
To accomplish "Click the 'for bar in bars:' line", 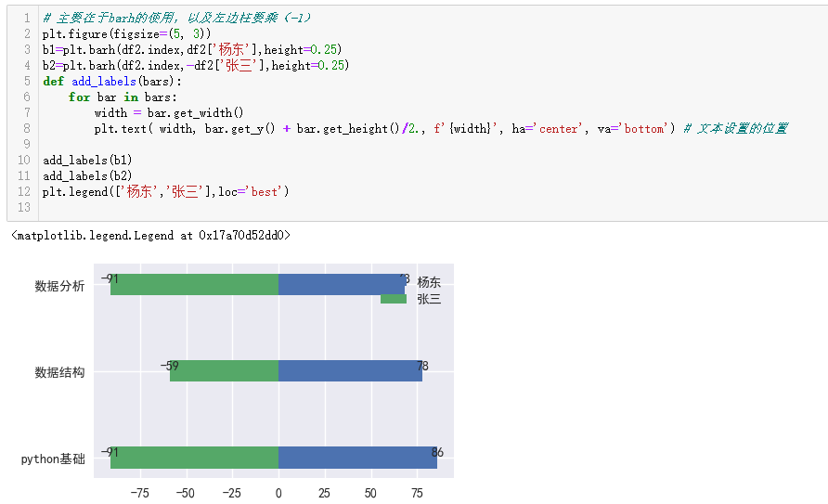I will pyautogui.click(x=123, y=97).
